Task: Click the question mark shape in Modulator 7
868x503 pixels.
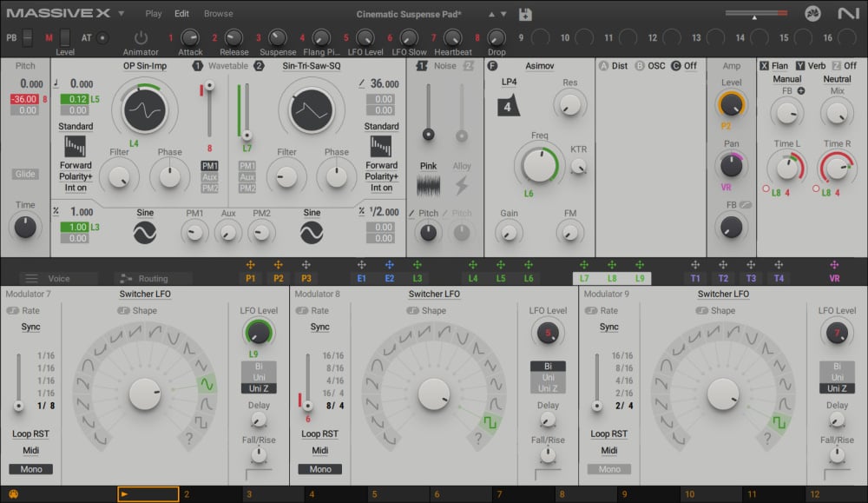Action: tap(188, 439)
